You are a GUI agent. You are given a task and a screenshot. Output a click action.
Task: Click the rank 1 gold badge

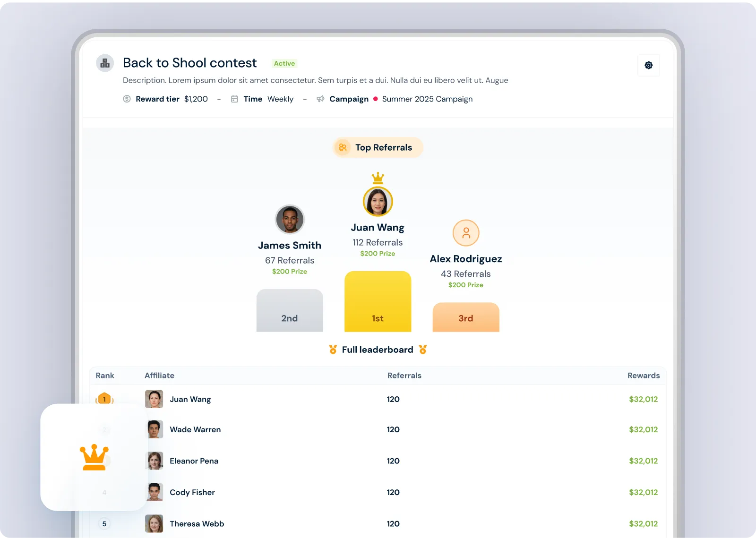pyautogui.click(x=104, y=399)
